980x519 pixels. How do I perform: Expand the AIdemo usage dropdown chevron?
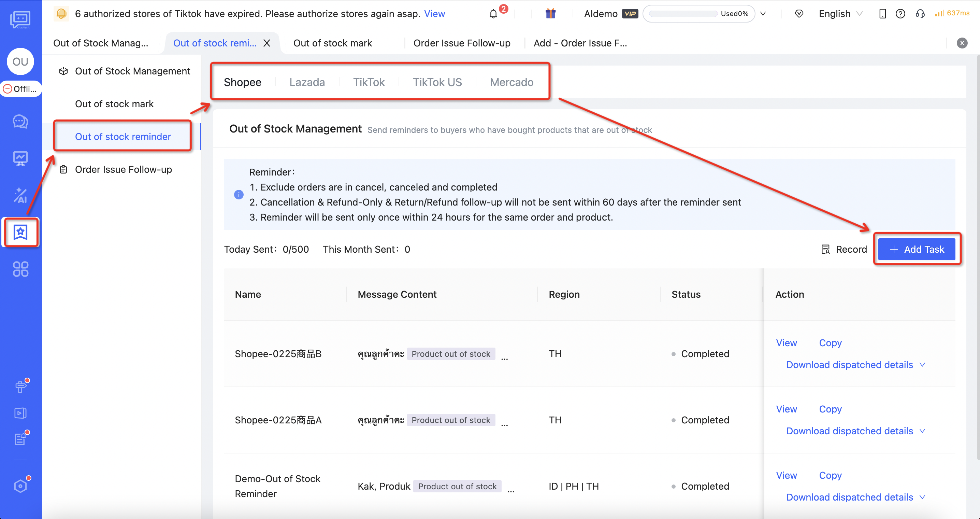click(763, 14)
